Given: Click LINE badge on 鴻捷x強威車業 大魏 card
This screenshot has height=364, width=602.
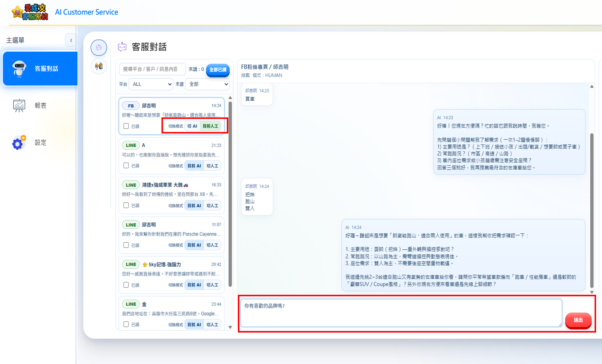Looking at the screenshot, I should (x=131, y=185).
